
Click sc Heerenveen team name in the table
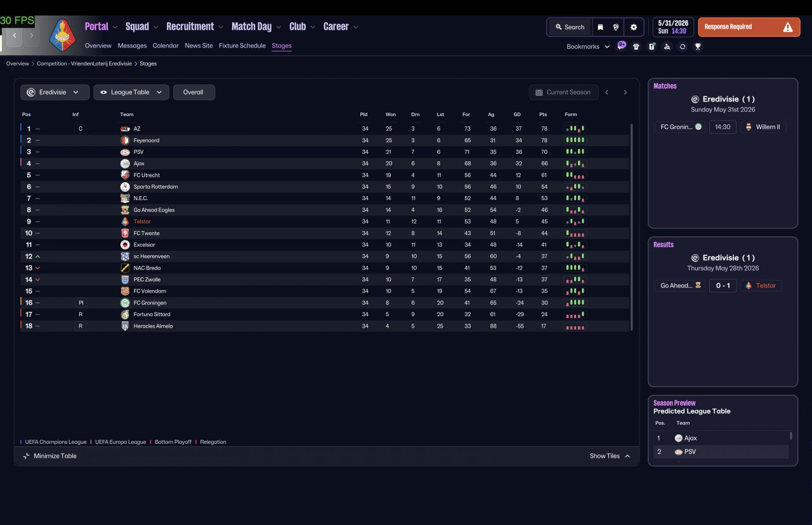pos(152,256)
